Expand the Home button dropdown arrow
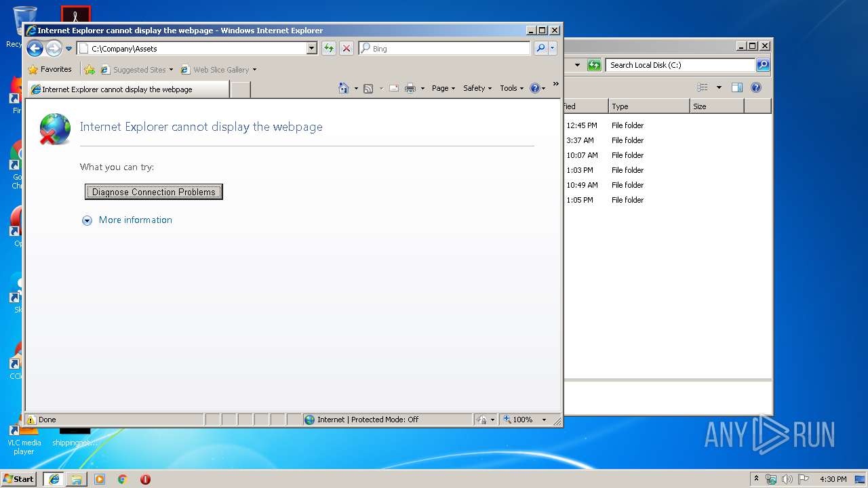The image size is (868, 488). [356, 89]
